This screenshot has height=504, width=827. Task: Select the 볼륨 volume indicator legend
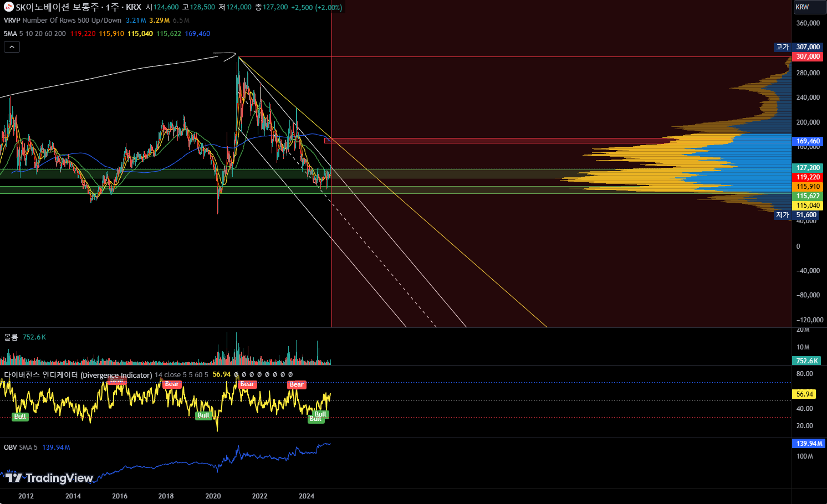click(11, 337)
